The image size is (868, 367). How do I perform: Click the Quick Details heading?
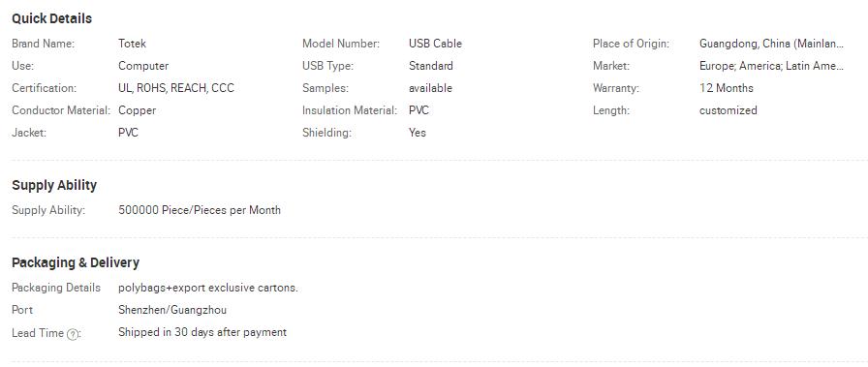point(51,18)
